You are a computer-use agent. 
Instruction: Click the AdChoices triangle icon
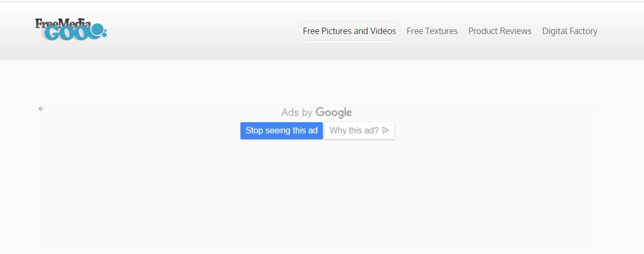pyautogui.click(x=386, y=130)
